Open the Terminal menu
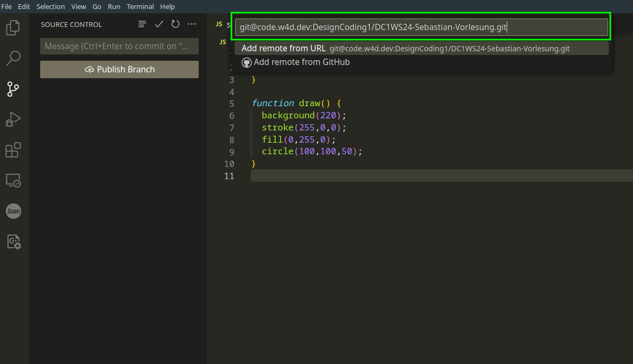Screen dimensions: 633x364 click(140, 7)
